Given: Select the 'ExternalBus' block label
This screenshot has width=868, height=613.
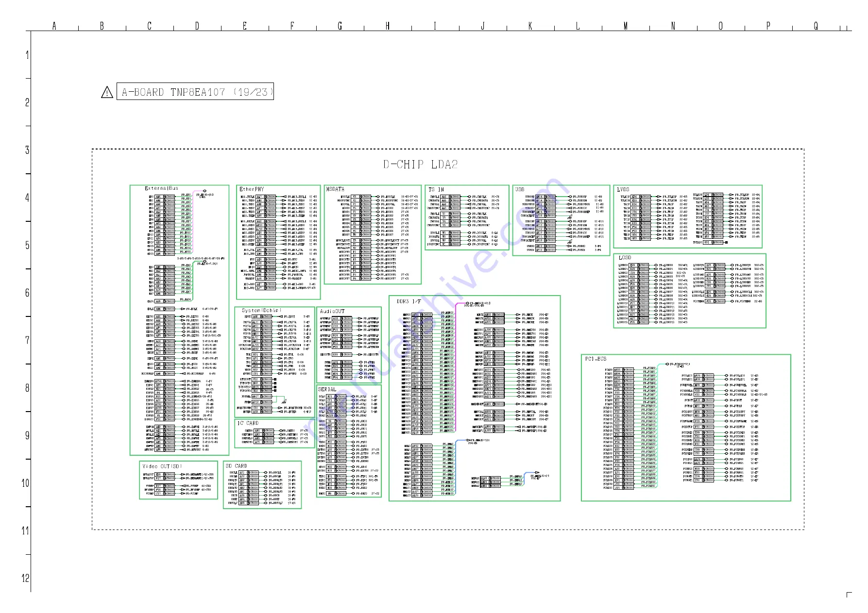Looking at the screenshot, I should coord(162,188).
